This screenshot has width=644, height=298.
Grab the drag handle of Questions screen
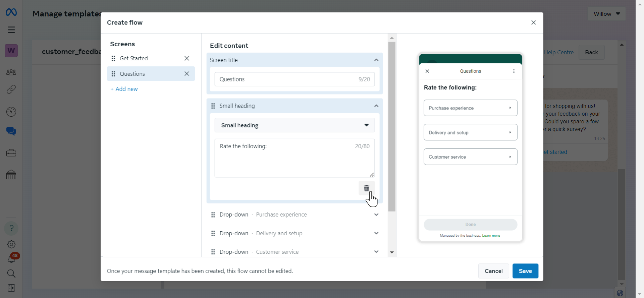113,74
